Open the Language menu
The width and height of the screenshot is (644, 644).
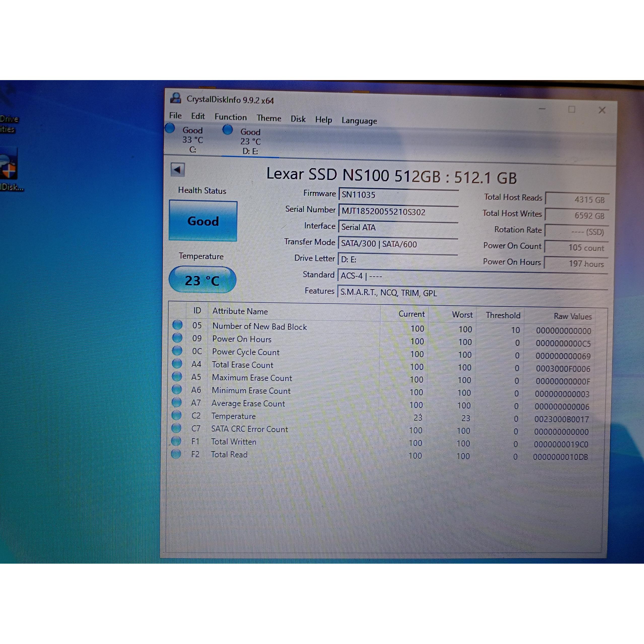359,121
